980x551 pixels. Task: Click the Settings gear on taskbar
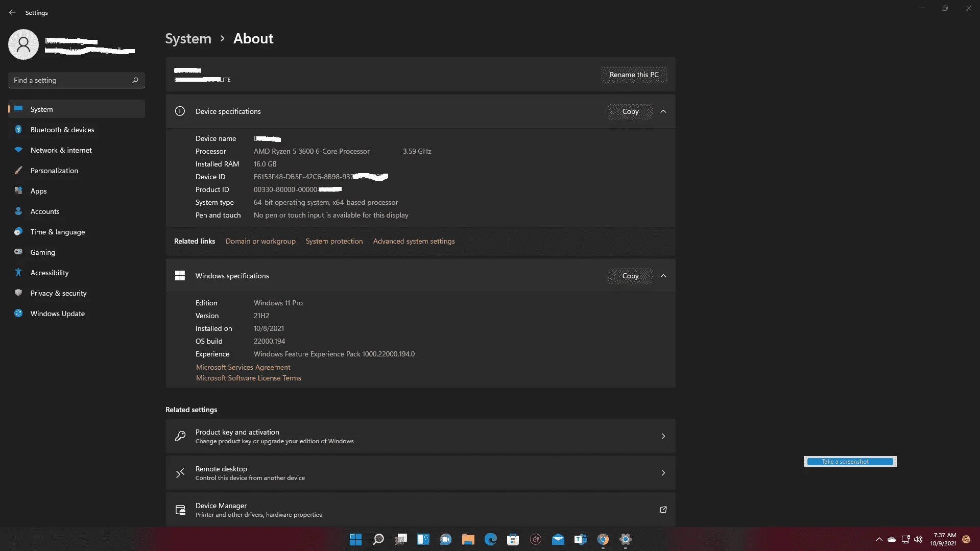[626, 539]
